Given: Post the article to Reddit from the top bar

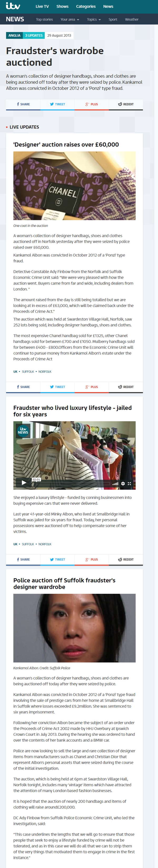Looking at the screenshot, I should point(126,104).
